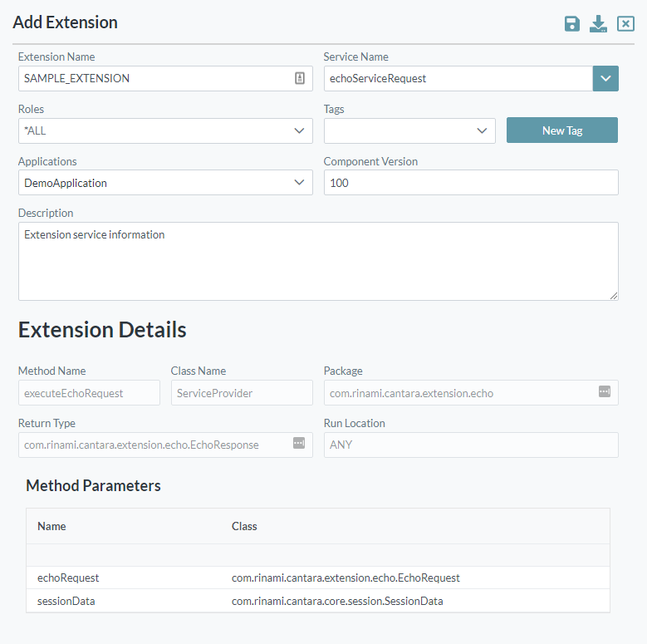Select the echoRequest parameter row

click(x=318, y=578)
